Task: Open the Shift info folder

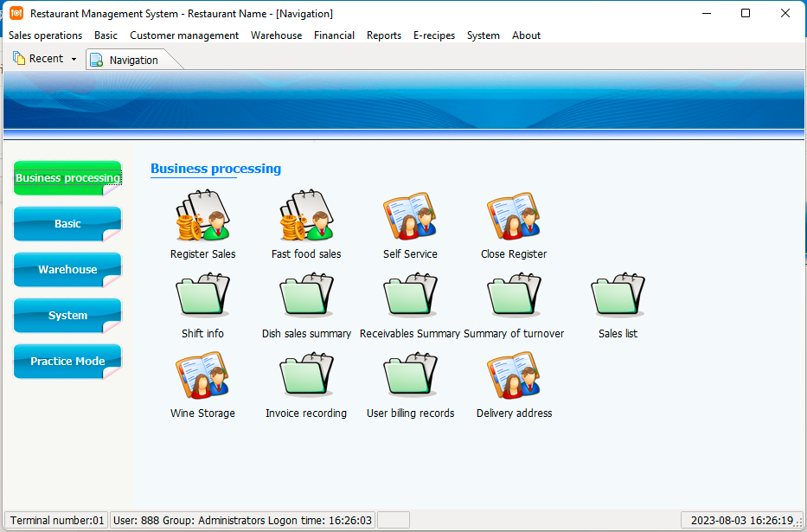Action: tap(202, 294)
